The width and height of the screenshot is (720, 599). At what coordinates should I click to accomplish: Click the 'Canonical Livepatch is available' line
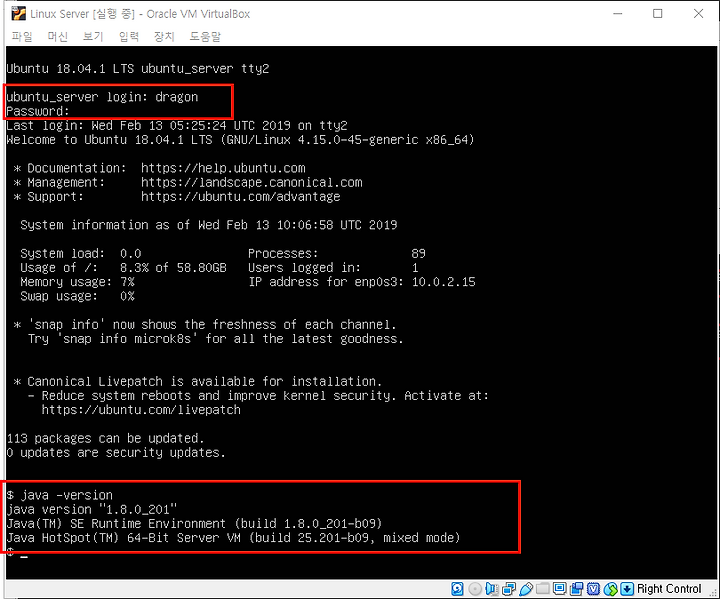pos(197,381)
